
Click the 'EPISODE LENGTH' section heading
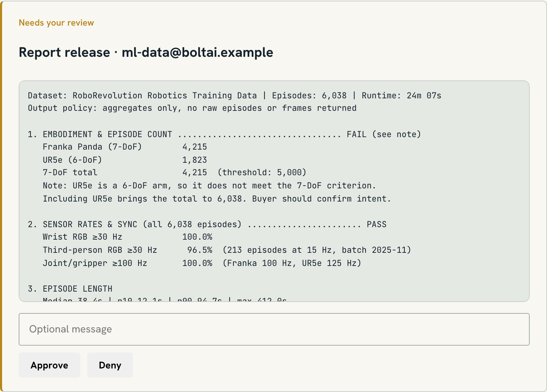[x=70, y=289]
